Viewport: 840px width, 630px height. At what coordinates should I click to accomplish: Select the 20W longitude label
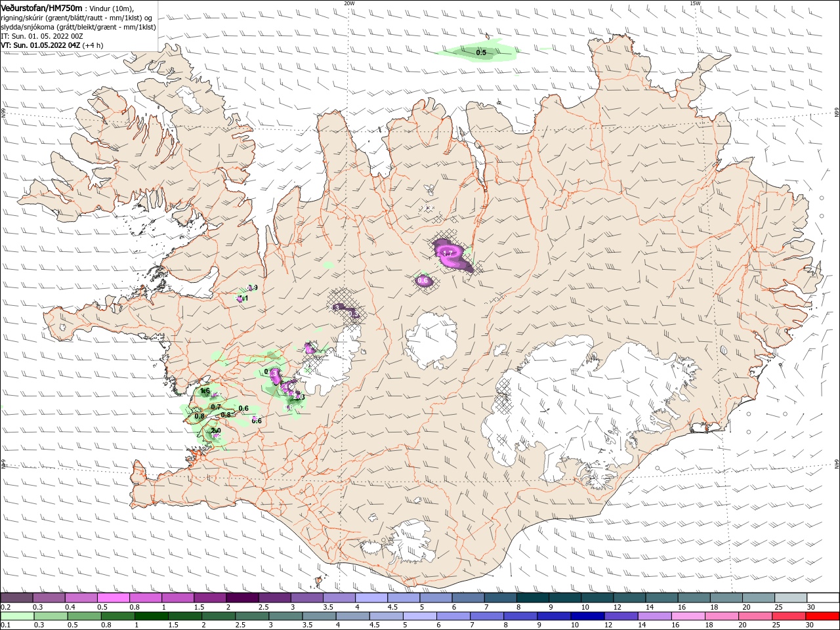349,3
